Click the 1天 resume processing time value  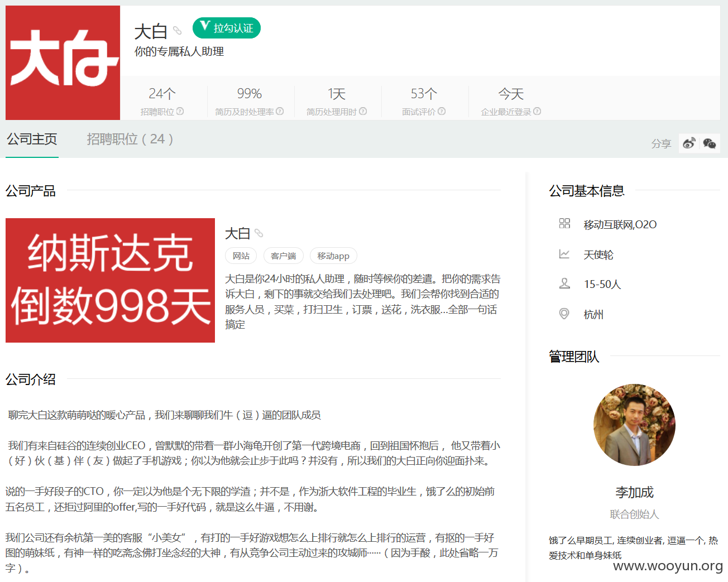(x=337, y=93)
